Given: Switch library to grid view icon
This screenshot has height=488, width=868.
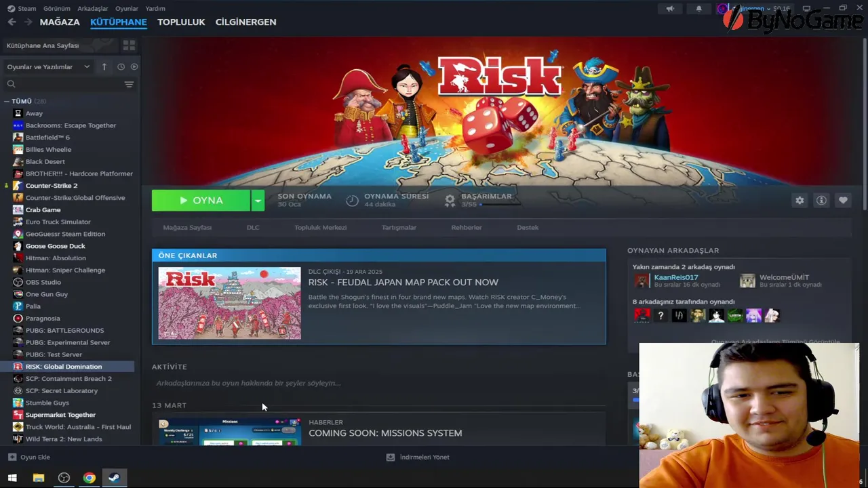Looking at the screenshot, I should [129, 45].
